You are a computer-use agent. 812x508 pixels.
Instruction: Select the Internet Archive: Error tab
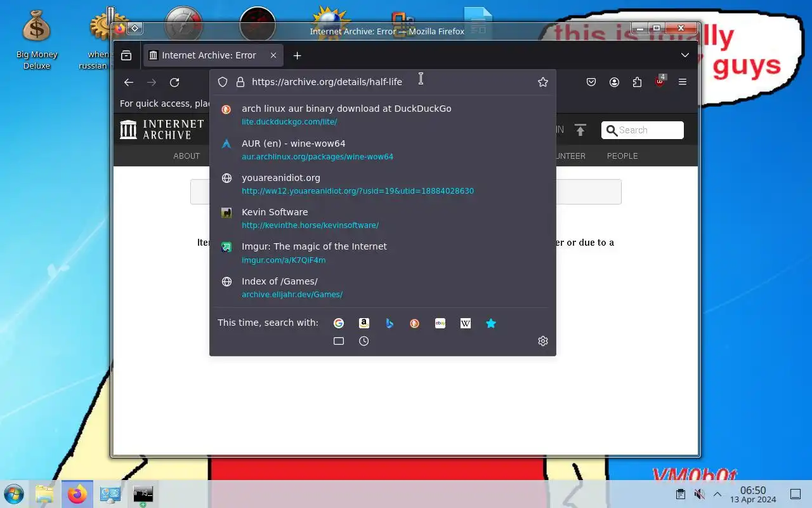213,55
